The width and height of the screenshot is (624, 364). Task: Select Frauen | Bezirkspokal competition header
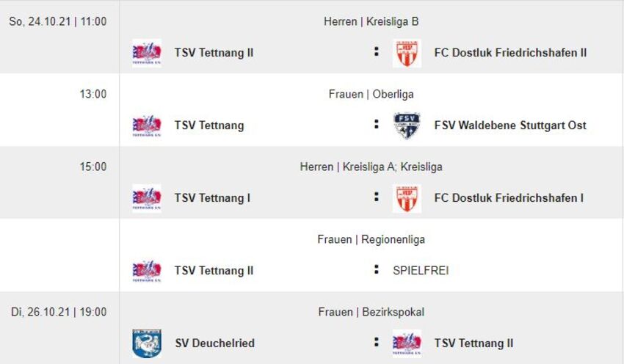[x=371, y=312]
